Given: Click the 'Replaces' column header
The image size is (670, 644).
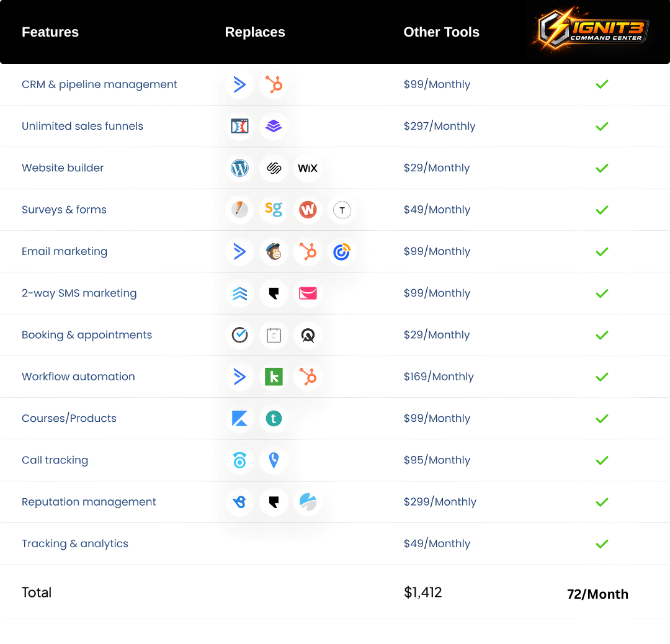Looking at the screenshot, I should 255,32.
